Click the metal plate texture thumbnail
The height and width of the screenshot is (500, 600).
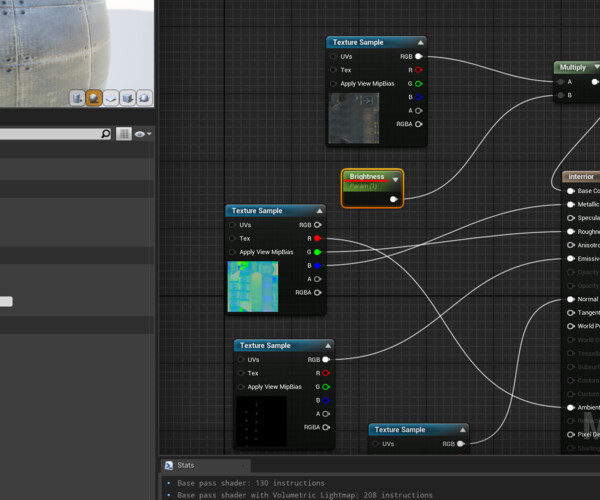[x=354, y=118]
